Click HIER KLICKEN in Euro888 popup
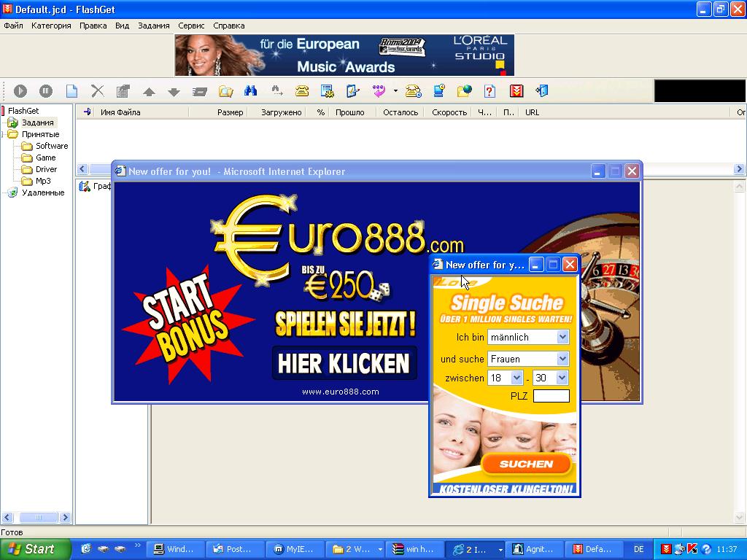The height and width of the screenshot is (560, 747). [x=344, y=363]
